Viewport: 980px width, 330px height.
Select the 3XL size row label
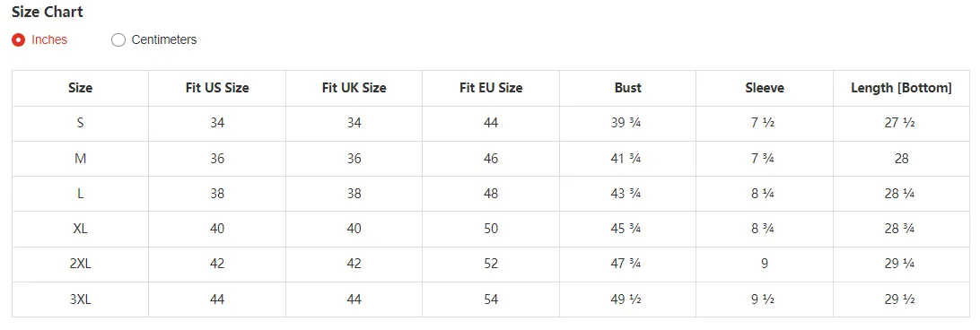[80, 300]
